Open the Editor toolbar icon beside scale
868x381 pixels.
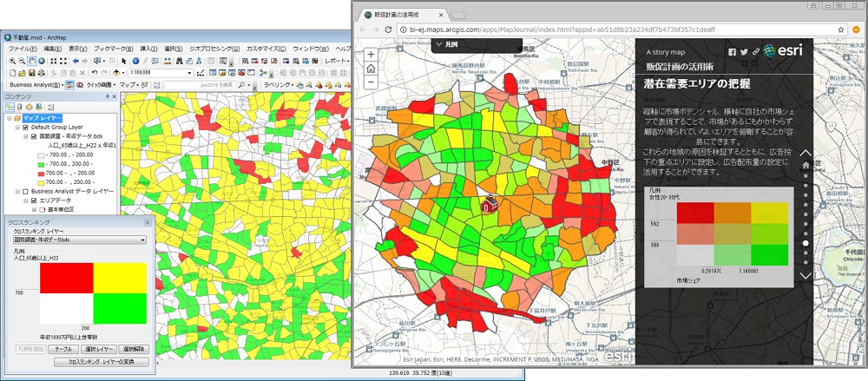click(x=200, y=73)
